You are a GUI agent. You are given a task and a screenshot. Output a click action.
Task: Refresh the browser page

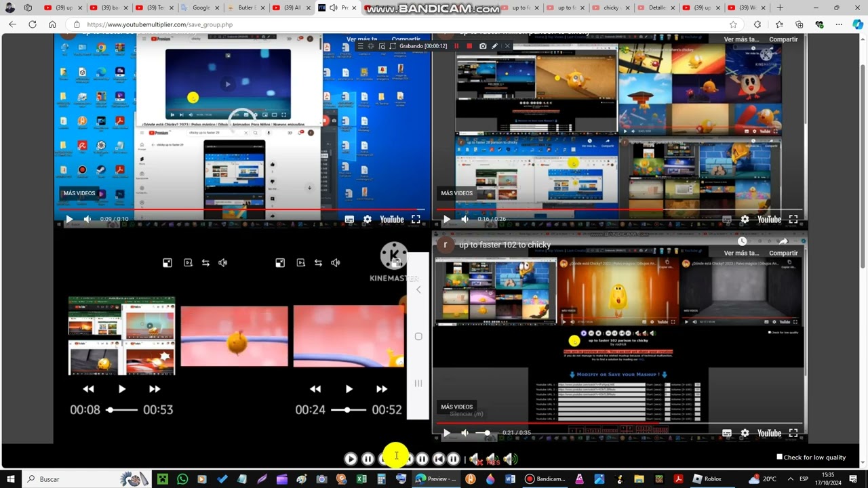pos(32,24)
